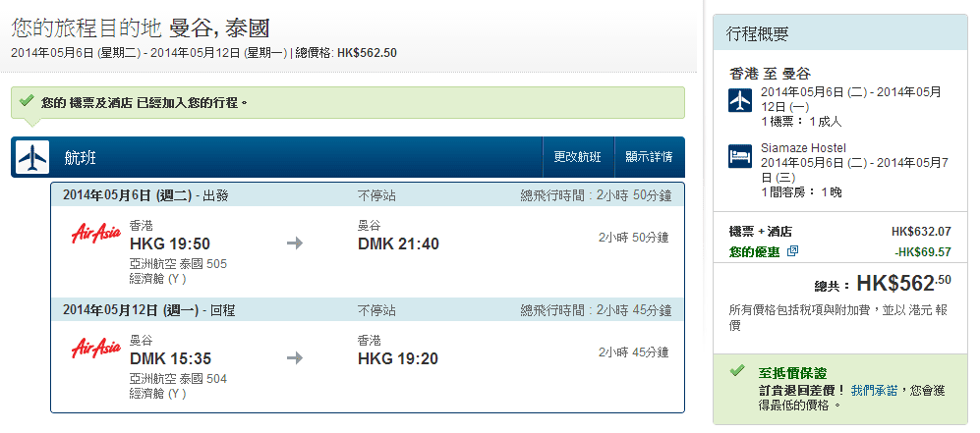Click the AirAsia logo on the return flight
Screen dimensions: 980x433
tap(96, 350)
